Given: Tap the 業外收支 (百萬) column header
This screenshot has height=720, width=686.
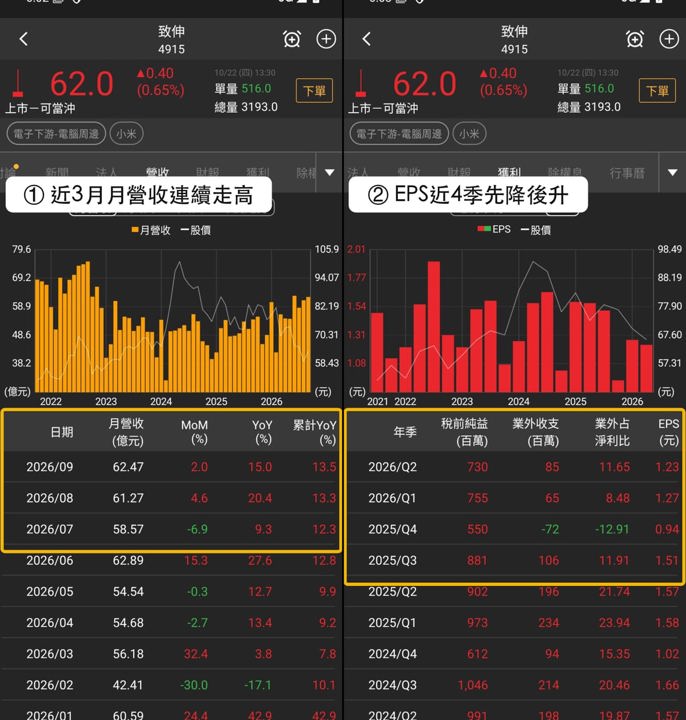Looking at the screenshot, I should 536,432.
